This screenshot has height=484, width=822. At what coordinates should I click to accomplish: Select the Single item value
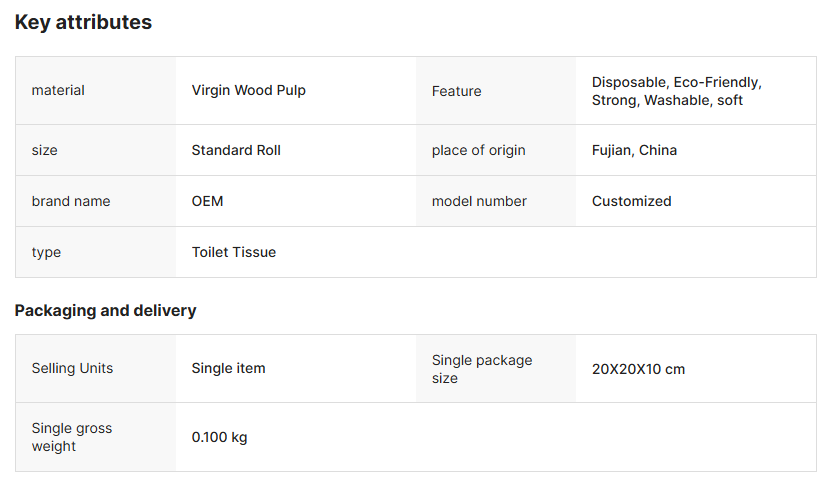228,369
